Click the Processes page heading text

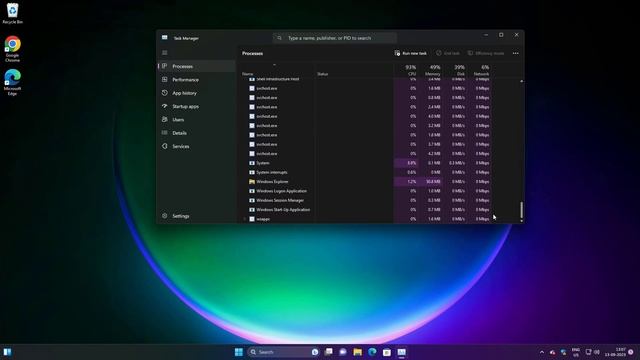[252, 53]
